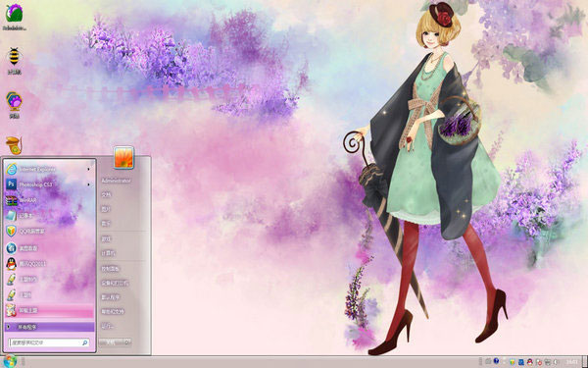Open the Recycle Bin desktop icon
The width and height of the screenshot is (588, 368).
click(15, 145)
